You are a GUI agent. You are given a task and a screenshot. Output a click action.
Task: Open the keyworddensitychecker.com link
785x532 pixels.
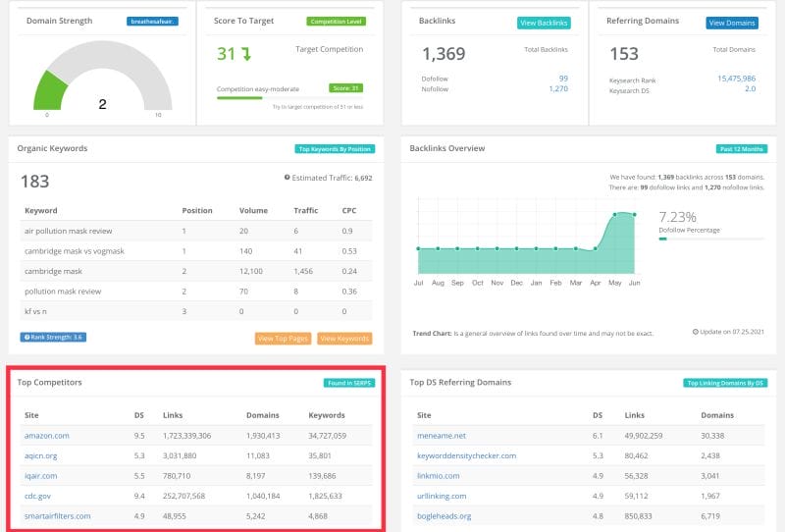(466, 455)
